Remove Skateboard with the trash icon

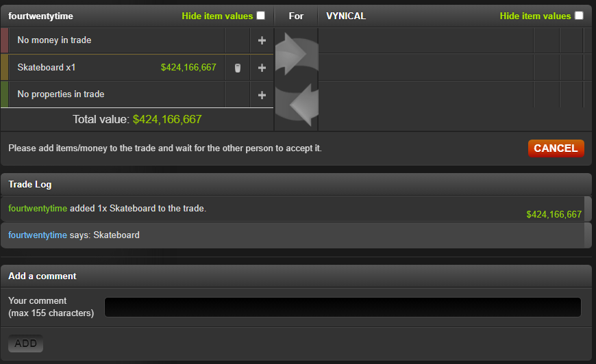[238, 68]
